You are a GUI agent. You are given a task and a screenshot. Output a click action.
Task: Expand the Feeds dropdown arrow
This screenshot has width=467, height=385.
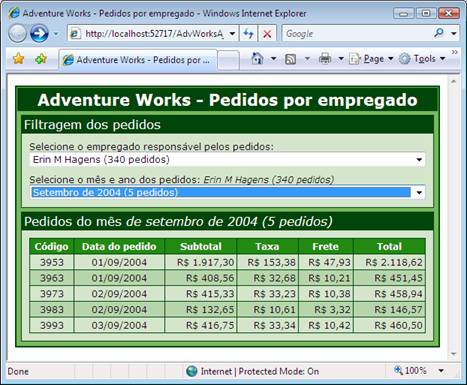pos(307,59)
